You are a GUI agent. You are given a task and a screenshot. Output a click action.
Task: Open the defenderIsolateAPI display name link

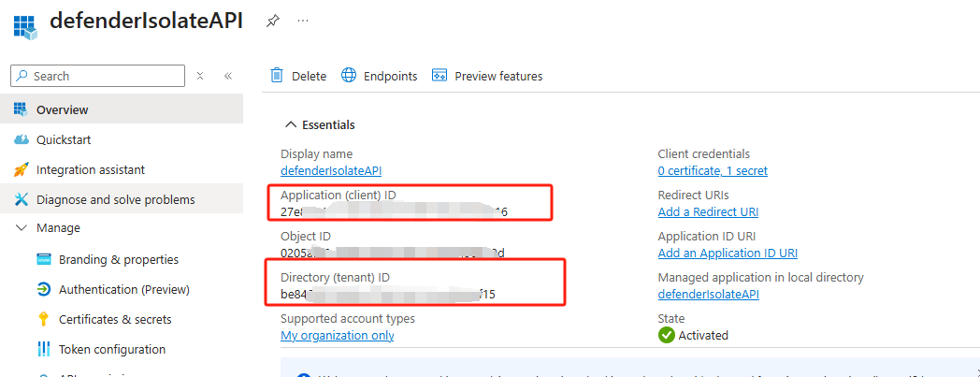tap(331, 170)
